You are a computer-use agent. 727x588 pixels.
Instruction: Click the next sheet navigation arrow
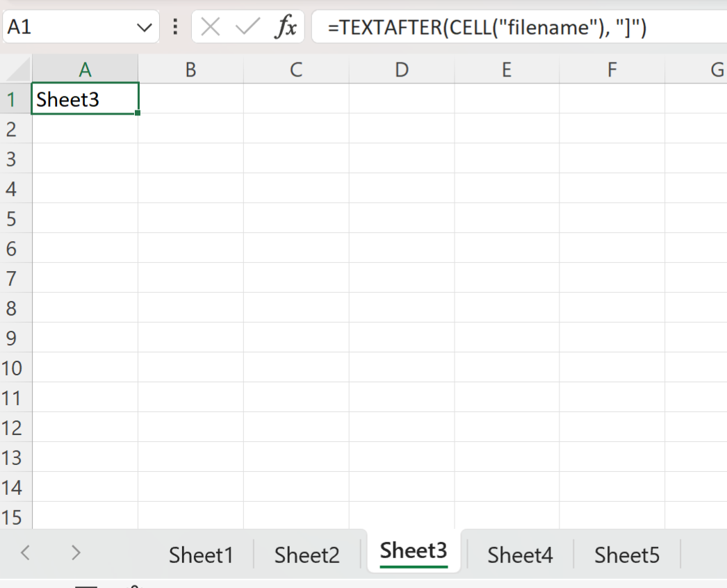[75, 553]
